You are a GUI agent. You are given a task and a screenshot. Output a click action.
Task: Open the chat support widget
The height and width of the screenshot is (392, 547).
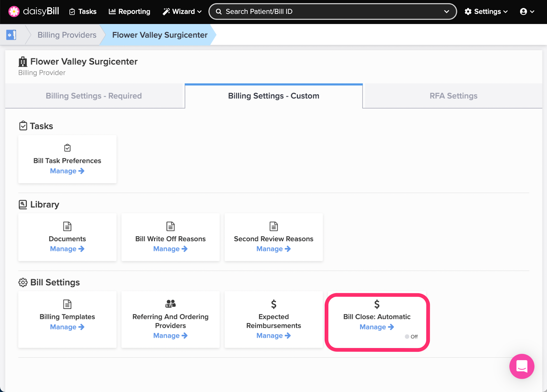(522, 366)
